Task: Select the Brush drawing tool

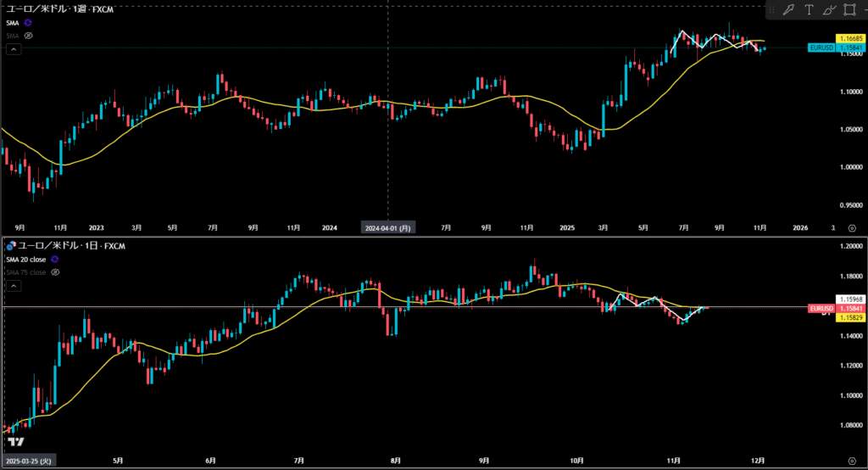Action: click(829, 9)
